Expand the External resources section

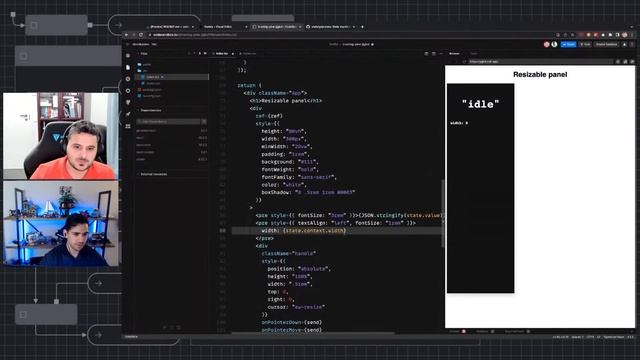pyautogui.click(x=153, y=174)
